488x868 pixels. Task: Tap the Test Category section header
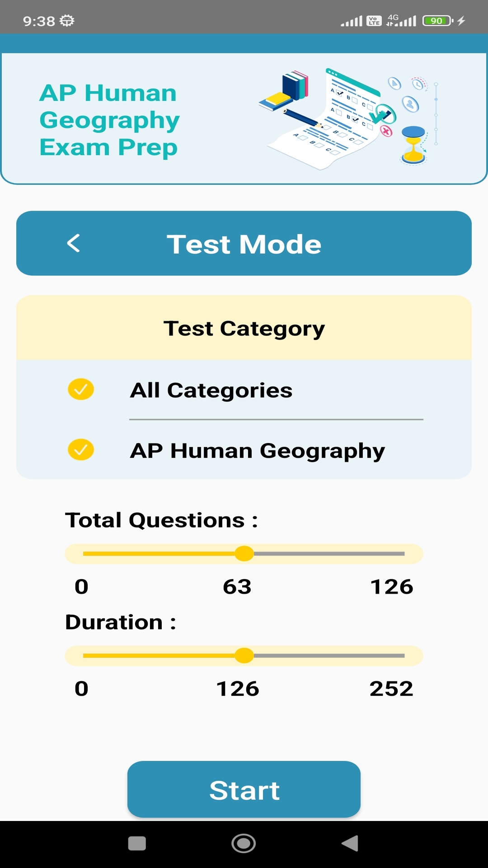pos(244,328)
